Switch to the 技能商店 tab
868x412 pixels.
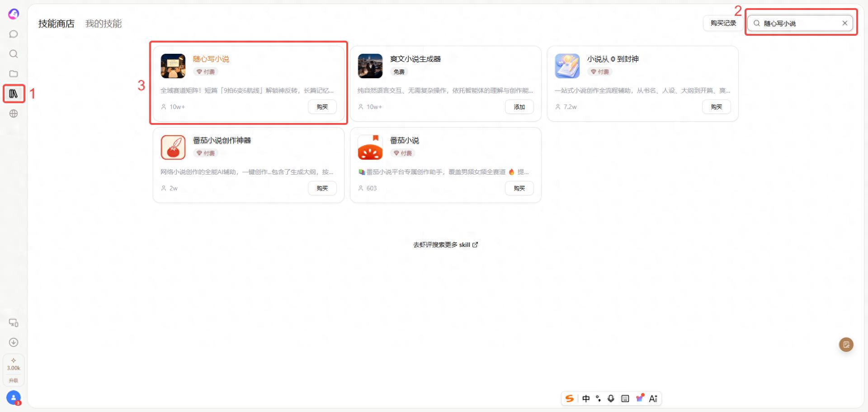point(56,24)
